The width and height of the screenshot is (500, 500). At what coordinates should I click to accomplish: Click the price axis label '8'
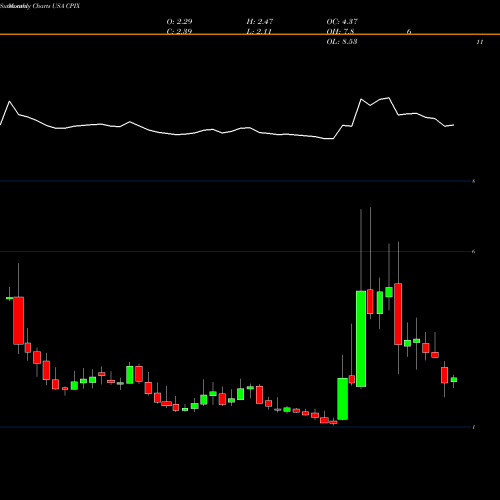tap(474, 181)
